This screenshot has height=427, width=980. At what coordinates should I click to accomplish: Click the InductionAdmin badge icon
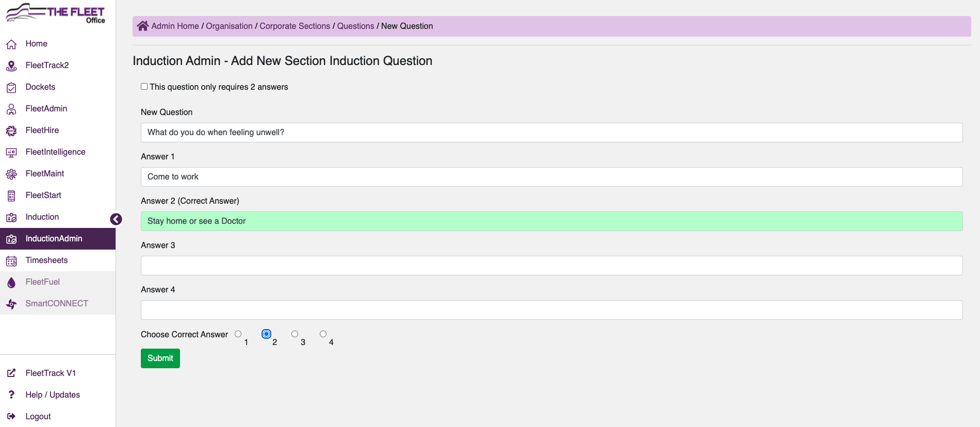(x=11, y=239)
